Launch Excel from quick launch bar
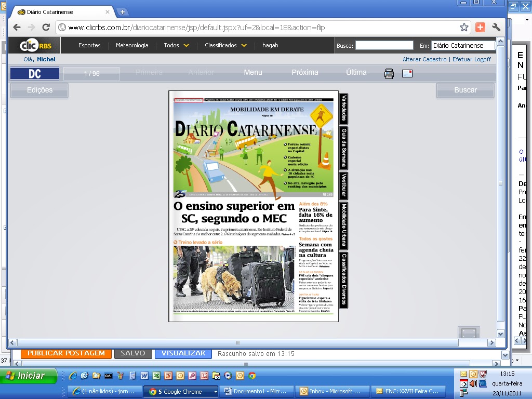This screenshot has width=532, height=399. [x=156, y=376]
